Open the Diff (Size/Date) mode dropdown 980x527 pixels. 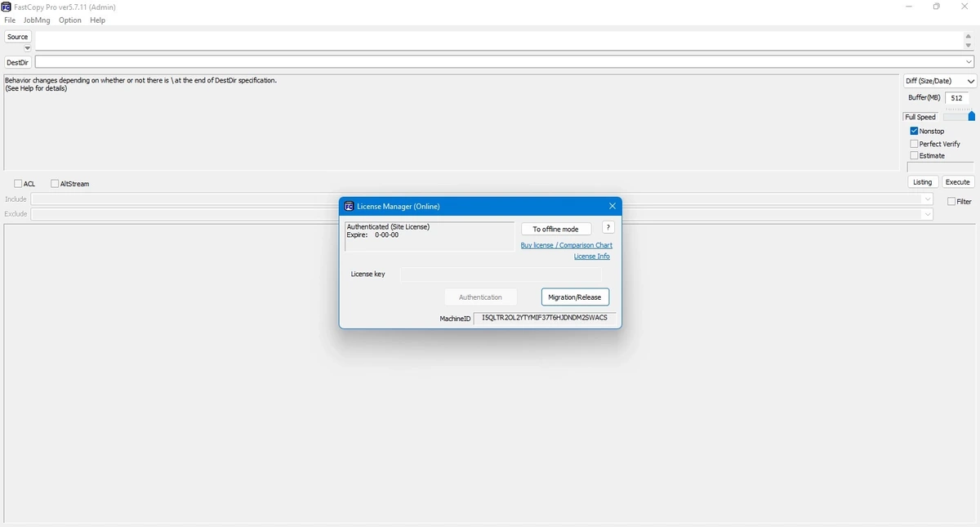[940, 81]
